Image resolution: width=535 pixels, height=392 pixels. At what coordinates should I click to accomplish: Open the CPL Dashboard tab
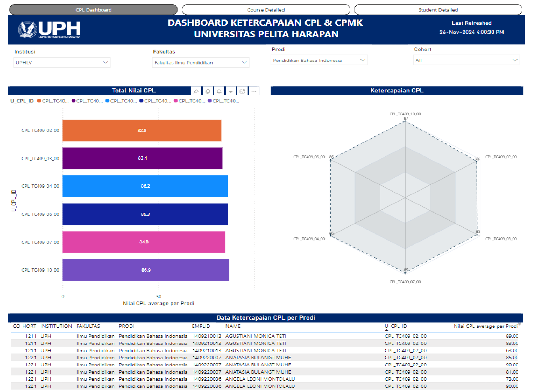93,10
